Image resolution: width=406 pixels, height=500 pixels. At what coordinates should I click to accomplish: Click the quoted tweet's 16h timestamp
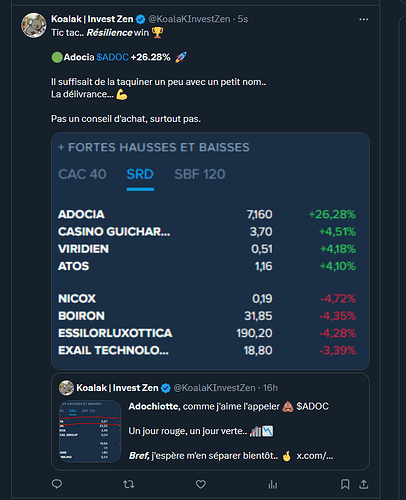tap(270, 388)
